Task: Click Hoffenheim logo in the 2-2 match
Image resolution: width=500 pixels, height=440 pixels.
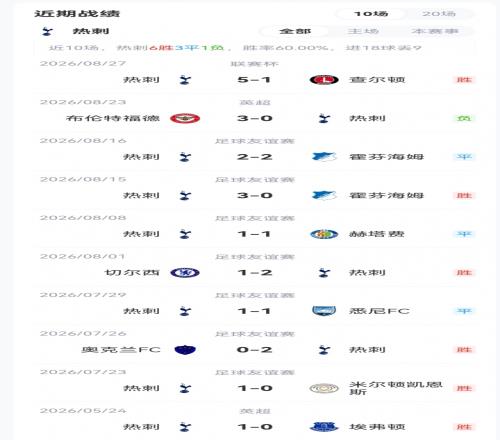Action: [324, 157]
